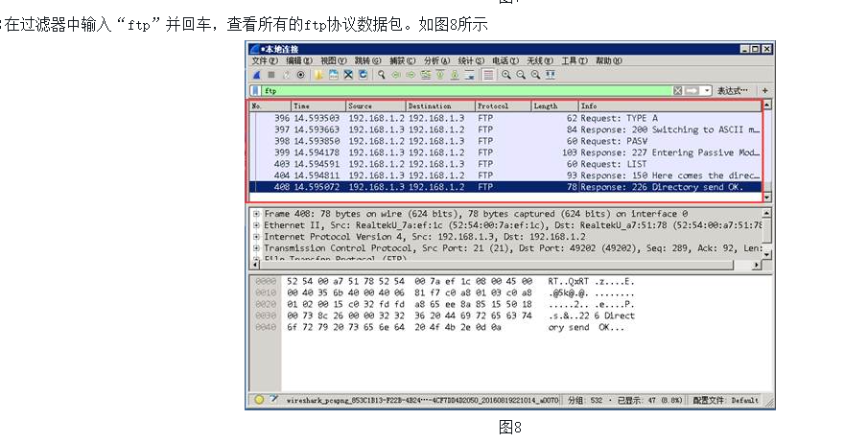Sort by the Info column header
Screen dimensions: 868x443
(x=669, y=105)
